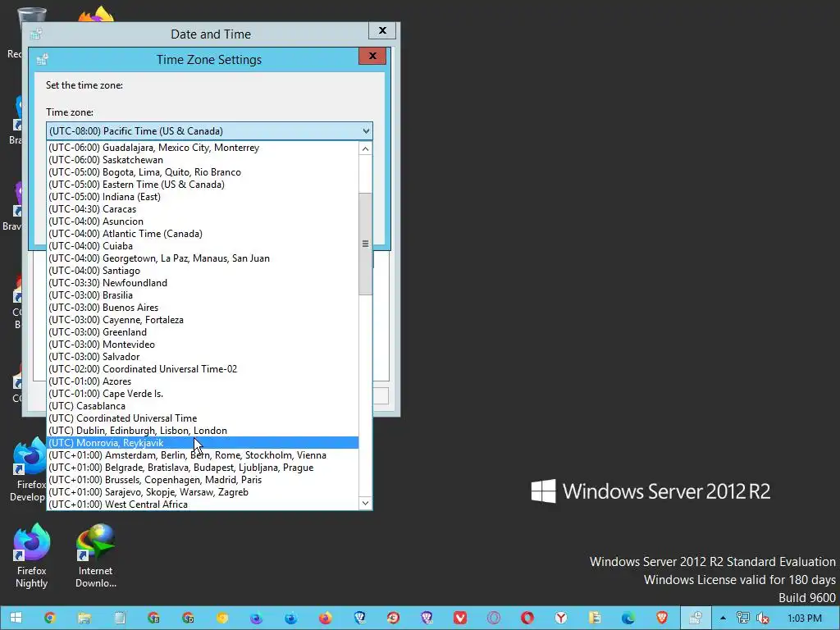Click the time zone list scroll down arrow
Screen dimensions: 840x630
(x=365, y=503)
